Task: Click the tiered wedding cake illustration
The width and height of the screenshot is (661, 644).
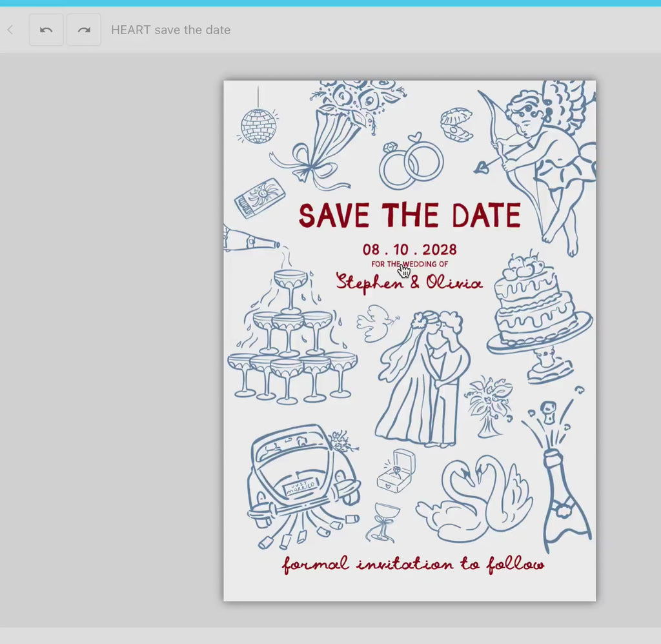Action: (x=540, y=317)
